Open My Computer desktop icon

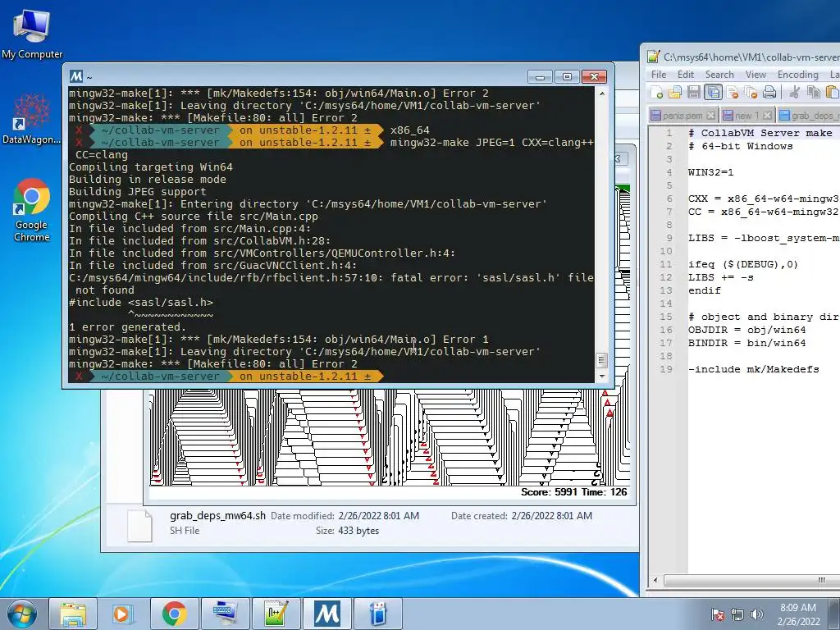tap(32, 33)
